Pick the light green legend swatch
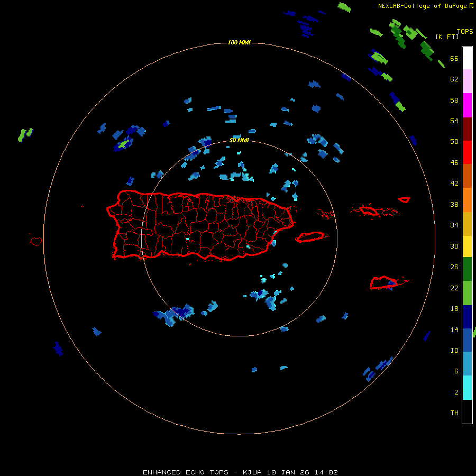This screenshot has width=476, height=476. coord(467,293)
